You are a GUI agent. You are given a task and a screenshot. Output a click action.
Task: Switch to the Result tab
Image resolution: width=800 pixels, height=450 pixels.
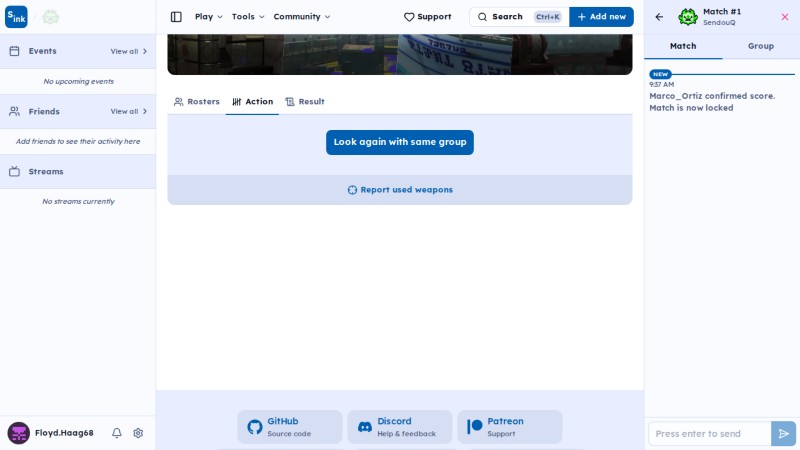(305, 102)
